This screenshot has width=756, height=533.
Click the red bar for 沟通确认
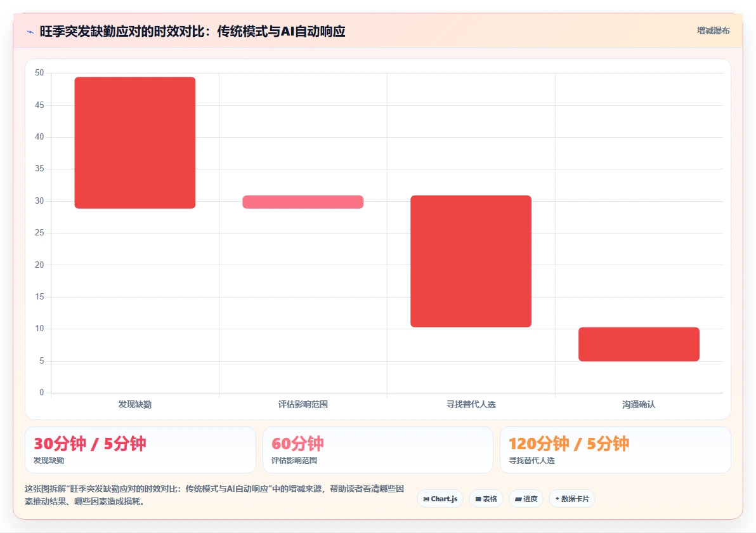(x=639, y=345)
